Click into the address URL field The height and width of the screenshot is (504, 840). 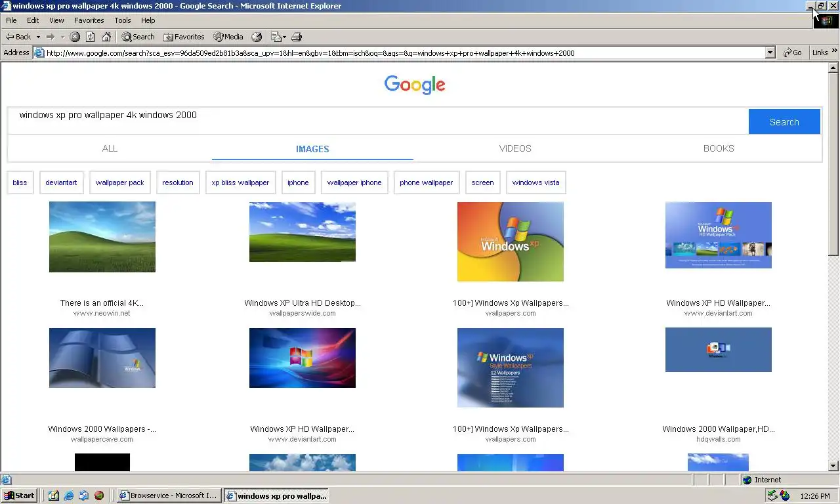point(404,52)
